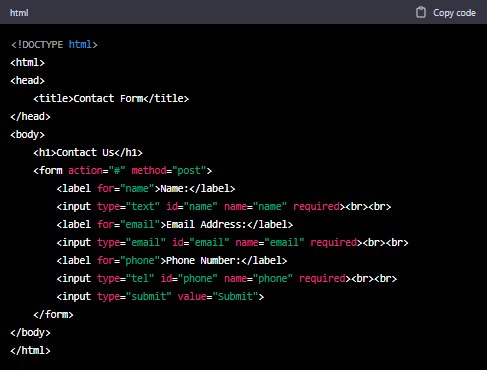Click the closing head tag
The image size is (487, 370).
pyautogui.click(x=30, y=116)
